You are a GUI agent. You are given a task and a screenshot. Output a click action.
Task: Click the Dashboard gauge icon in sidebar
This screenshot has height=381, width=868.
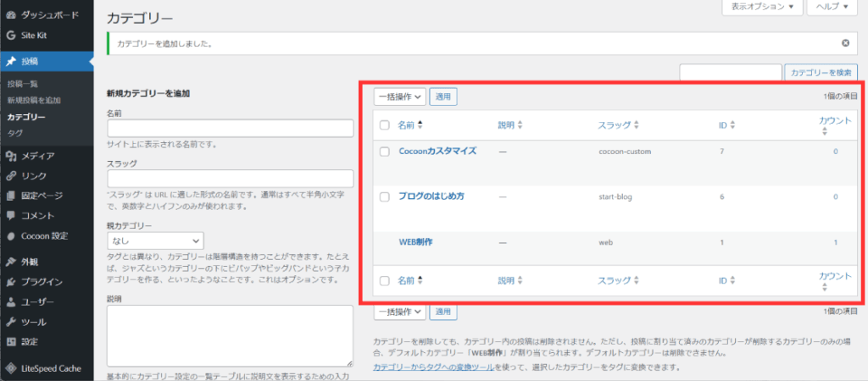pos(11,15)
